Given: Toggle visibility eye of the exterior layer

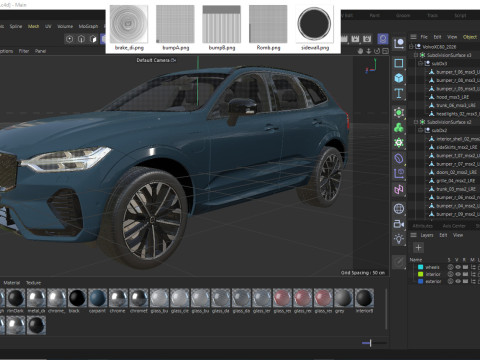Looking at the screenshot, I should coord(458,281).
